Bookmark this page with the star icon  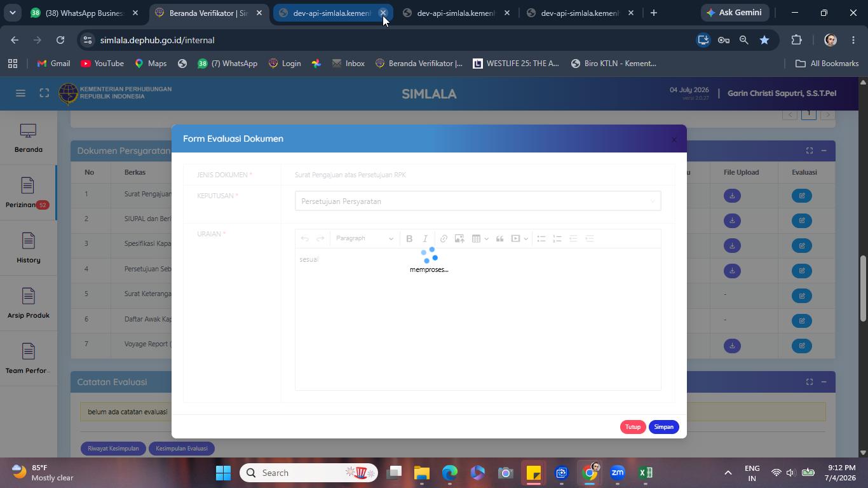[764, 40]
